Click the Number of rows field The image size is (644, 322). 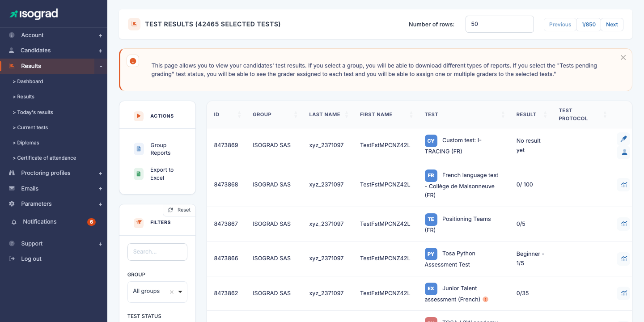pyautogui.click(x=500, y=24)
